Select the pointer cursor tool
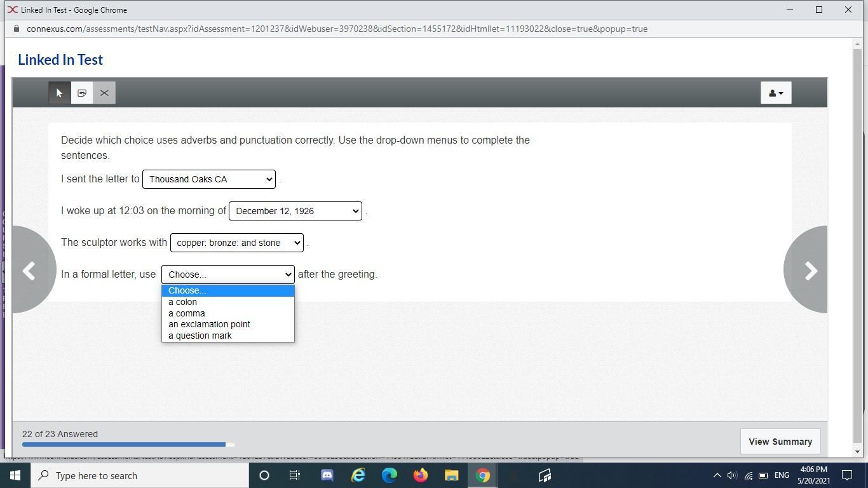 click(60, 93)
